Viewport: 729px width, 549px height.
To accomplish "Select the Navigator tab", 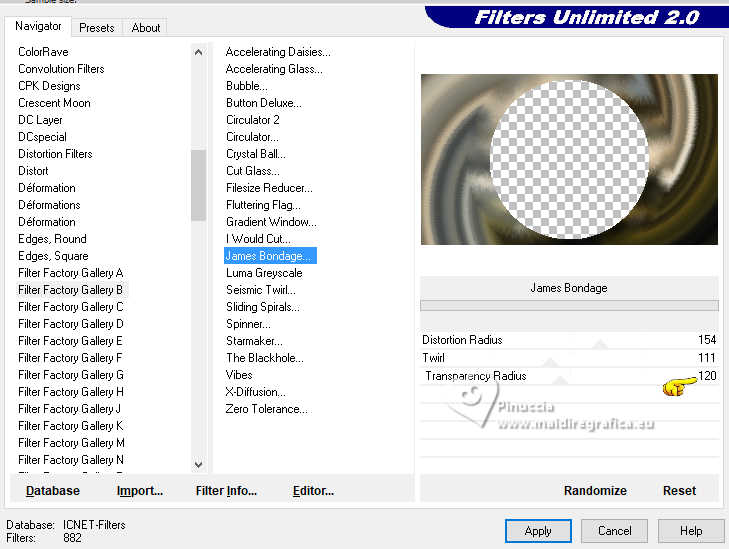I will coord(38,26).
